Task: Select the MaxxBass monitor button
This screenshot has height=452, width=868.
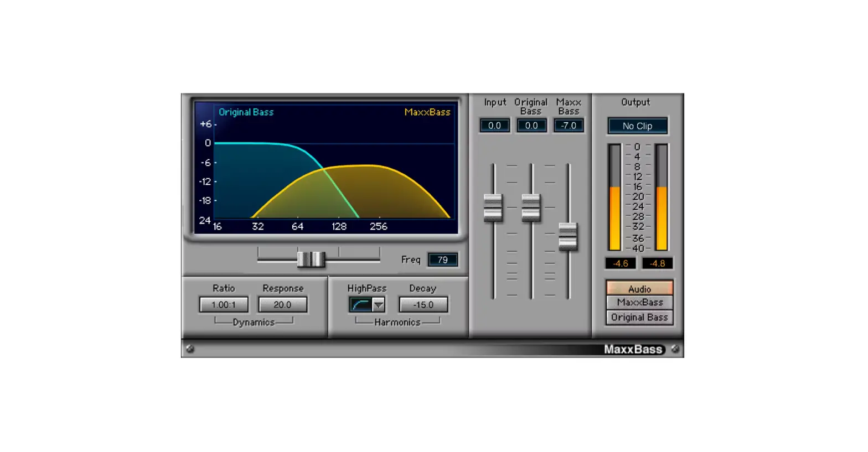Action: 639,303
